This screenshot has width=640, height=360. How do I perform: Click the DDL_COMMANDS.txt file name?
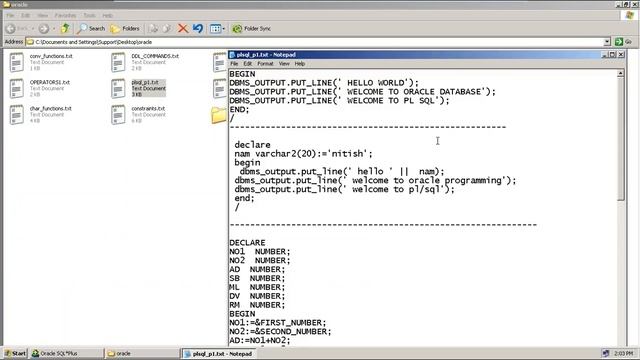(155, 56)
